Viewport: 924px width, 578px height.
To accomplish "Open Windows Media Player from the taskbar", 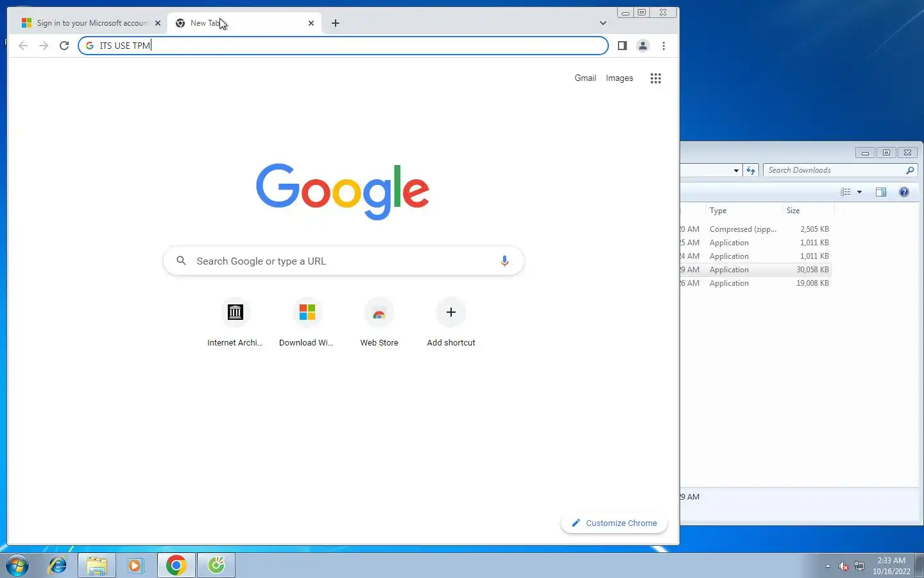I will pos(135,565).
